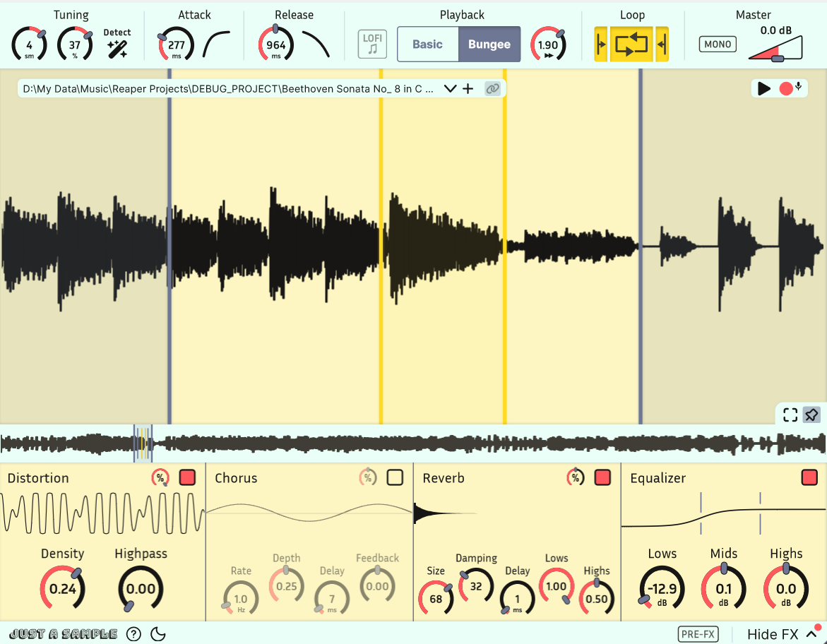Click the Reverb Delay knob
The width and height of the screenshot is (827, 644).
517,599
